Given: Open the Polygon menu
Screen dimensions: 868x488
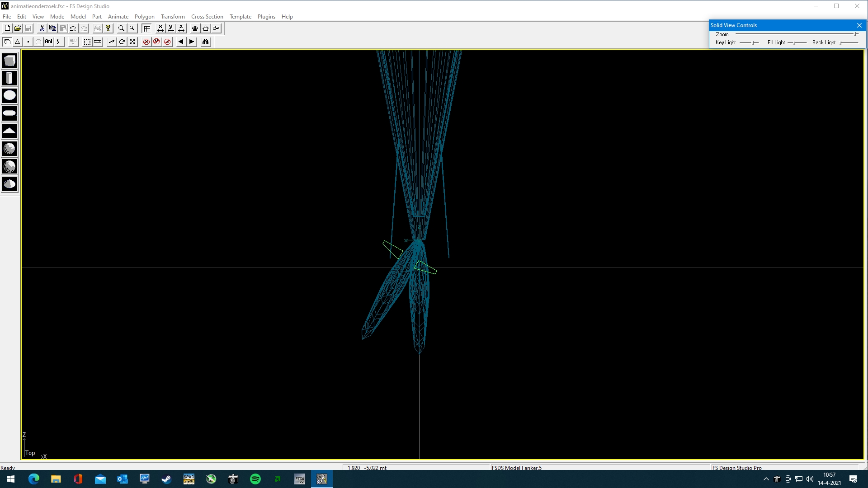Looking at the screenshot, I should coord(144,17).
